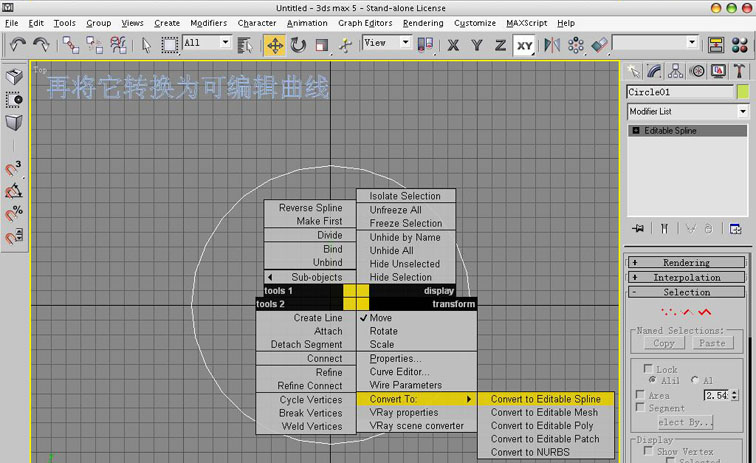Click Convert to NURBS
This screenshot has width=756, height=463.
546,452
